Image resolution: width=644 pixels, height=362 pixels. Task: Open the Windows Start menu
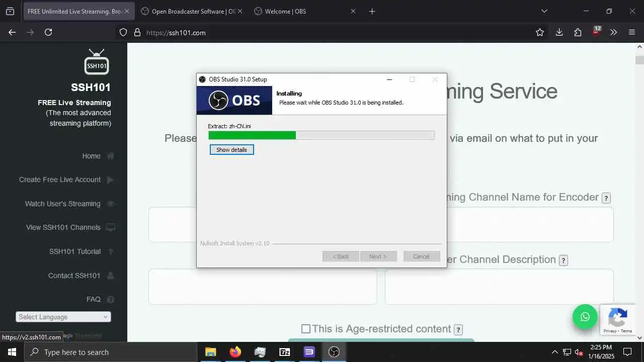12,352
